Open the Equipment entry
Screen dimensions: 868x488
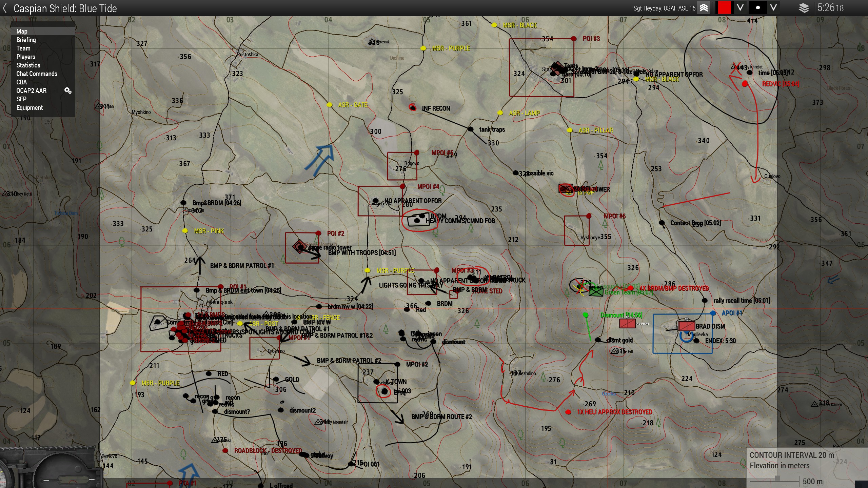(x=29, y=107)
